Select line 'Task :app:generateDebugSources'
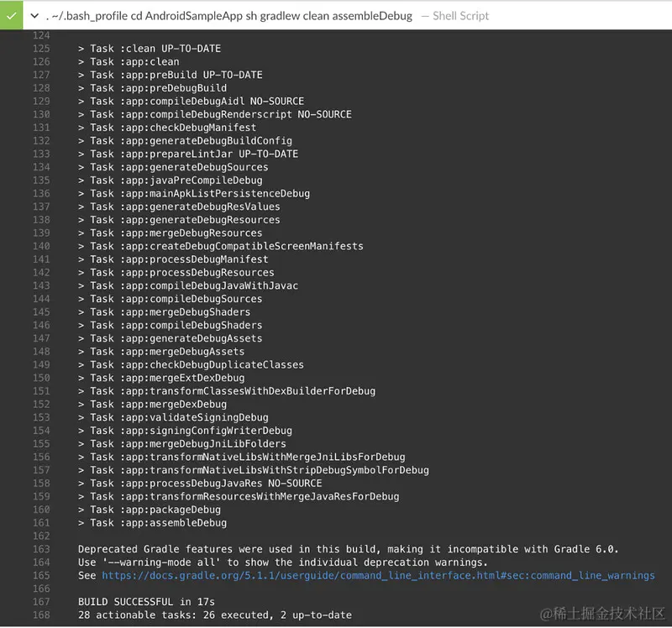This screenshot has height=628, width=672. coord(173,167)
